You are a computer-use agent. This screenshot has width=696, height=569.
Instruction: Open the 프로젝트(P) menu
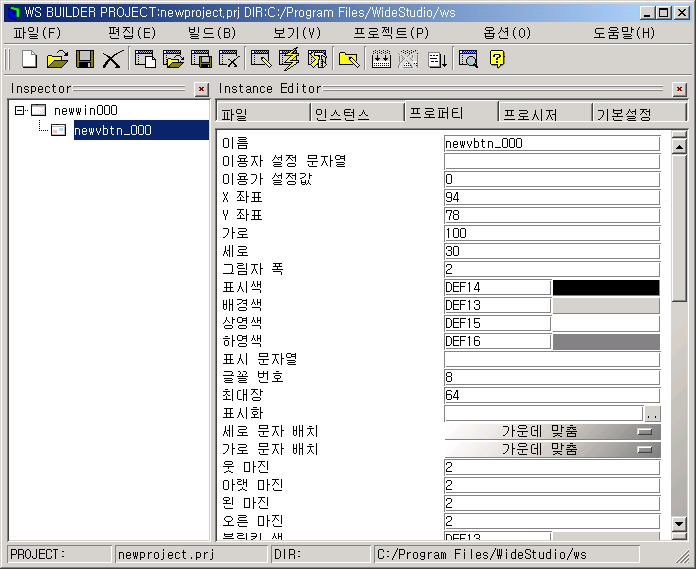(391, 33)
